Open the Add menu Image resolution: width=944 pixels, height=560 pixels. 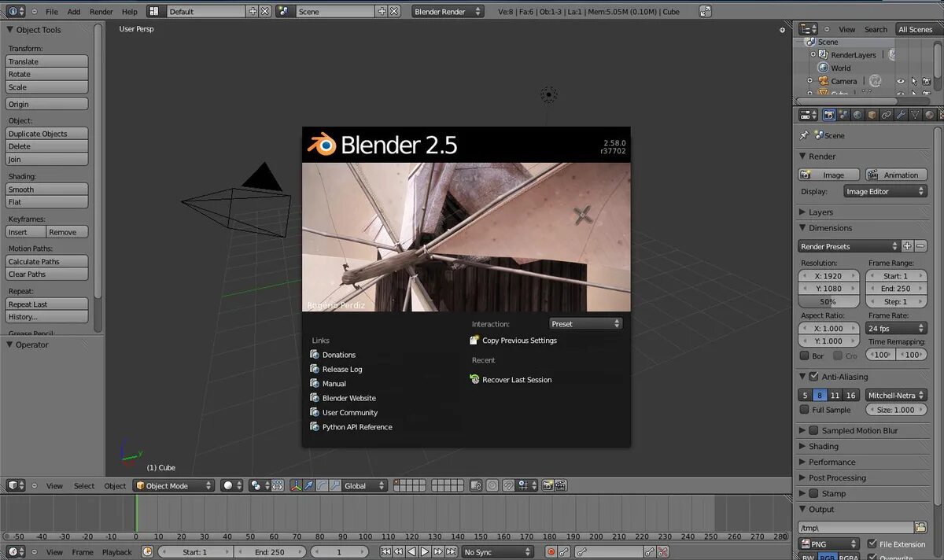[73, 12]
